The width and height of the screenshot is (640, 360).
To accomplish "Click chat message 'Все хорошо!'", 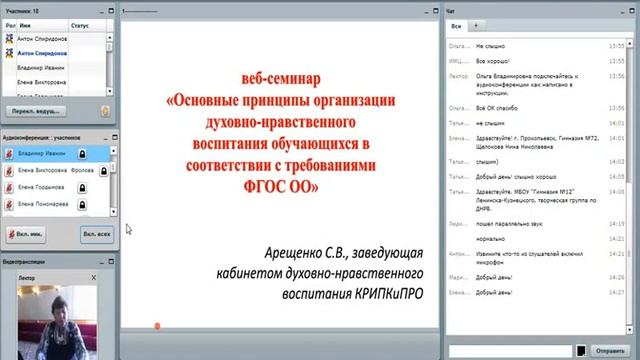I will click(x=493, y=61).
